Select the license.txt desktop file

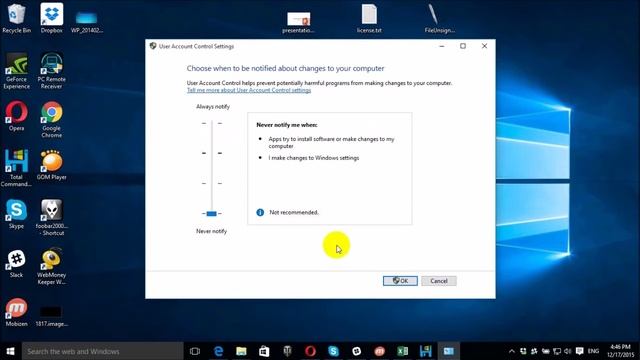click(369, 19)
